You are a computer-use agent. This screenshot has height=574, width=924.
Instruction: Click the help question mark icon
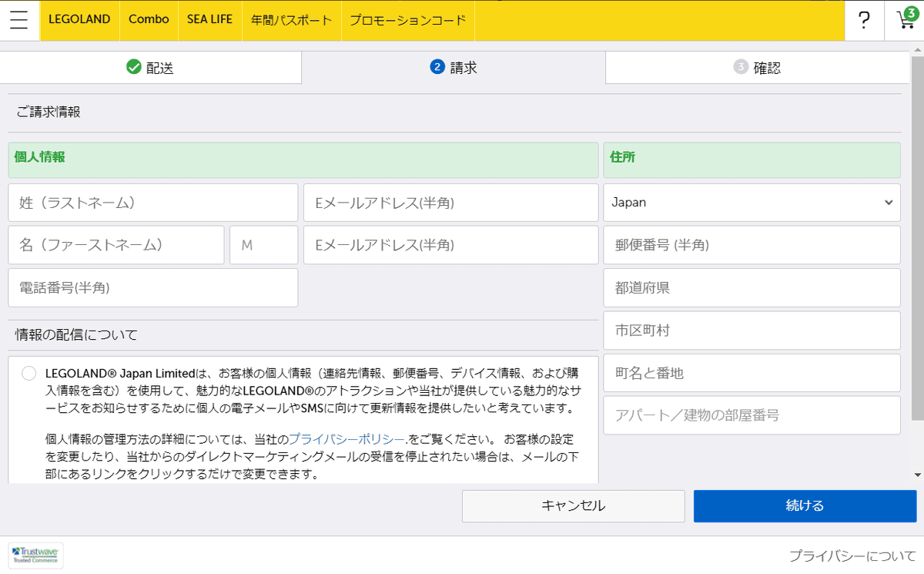865,20
